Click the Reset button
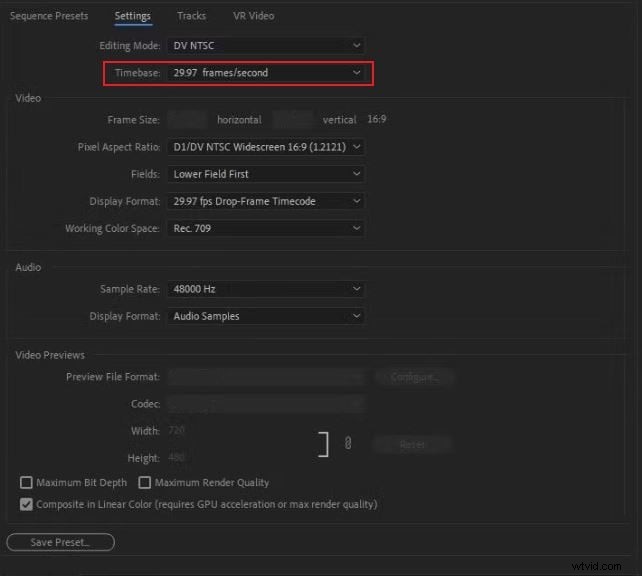Screen dimensions: 642x576 point(412,445)
